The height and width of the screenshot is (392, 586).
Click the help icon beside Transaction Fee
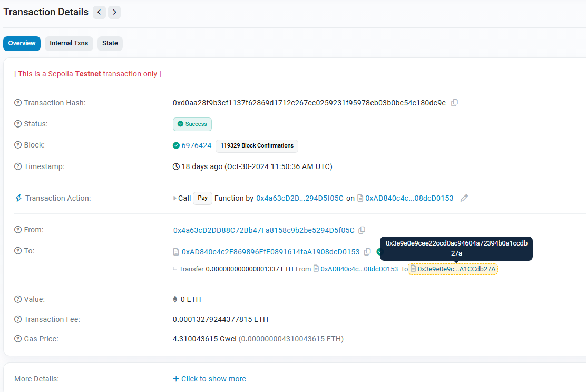[18, 319]
